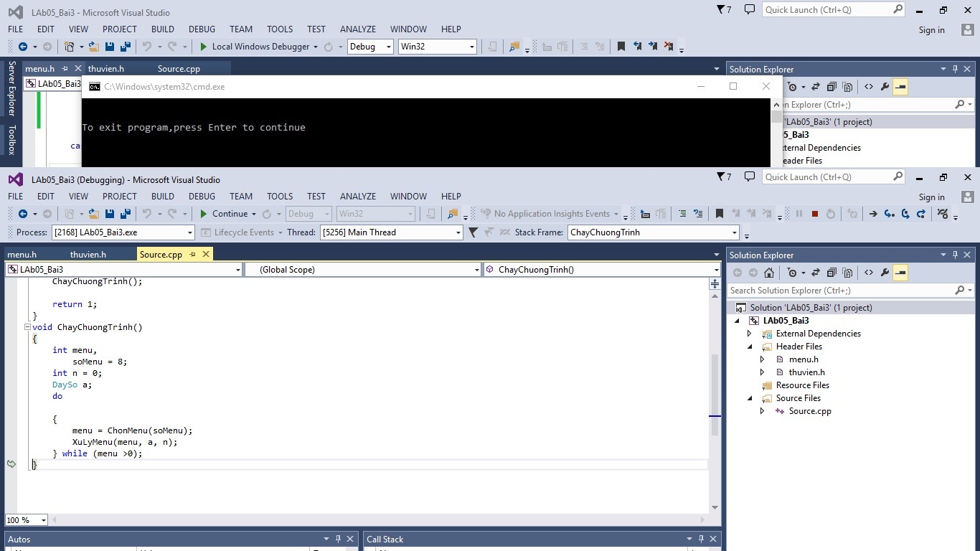980x551 pixels.
Task: Click the Step Out debug icon
Action: click(921, 214)
